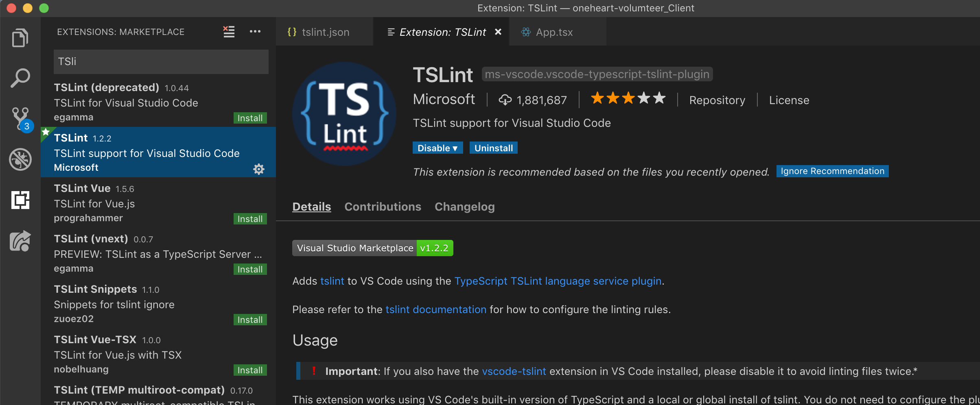The height and width of the screenshot is (405, 980).
Task: Click the Uninstall button
Action: [x=494, y=148]
